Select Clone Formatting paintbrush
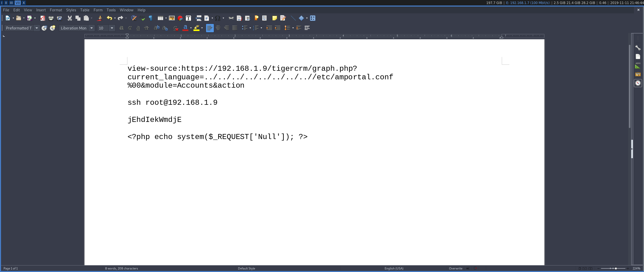Image resolution: width=644 pixels, height=272 pixels. point(100,18)
